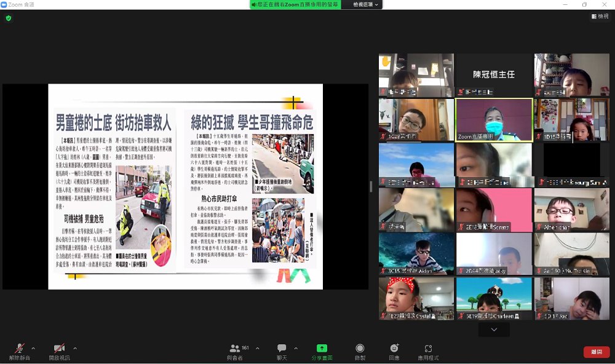Start recording the meeting
This screenshot has width=615, height=364.
[360, 350]
